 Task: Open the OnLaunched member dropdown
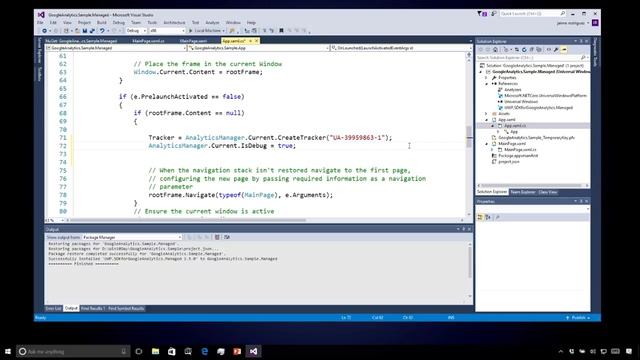pos(400,48)
